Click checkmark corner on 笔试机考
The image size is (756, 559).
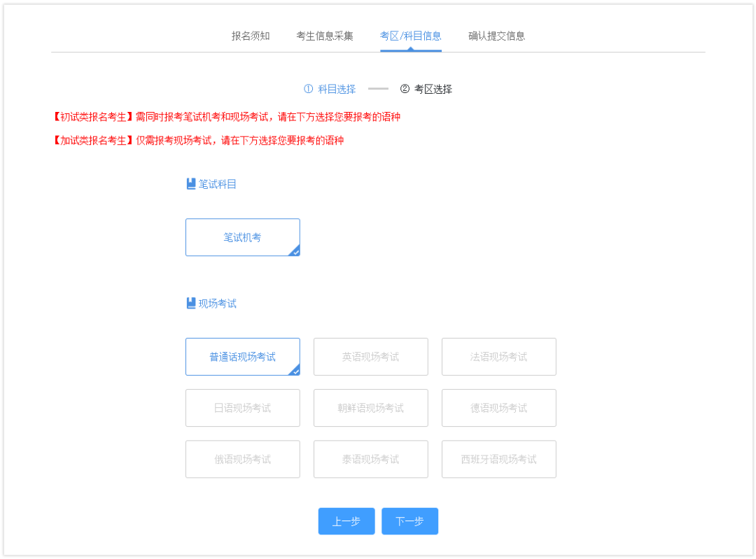[295, 251]
